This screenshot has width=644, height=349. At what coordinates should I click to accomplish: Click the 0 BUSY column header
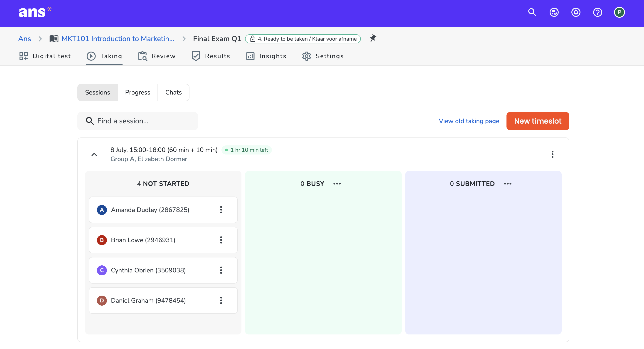pos(312,184)
